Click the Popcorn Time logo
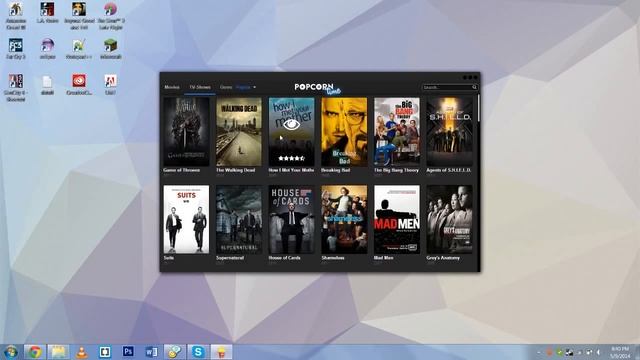The width and height of the screenshot is (640, 360). point(318,88)
